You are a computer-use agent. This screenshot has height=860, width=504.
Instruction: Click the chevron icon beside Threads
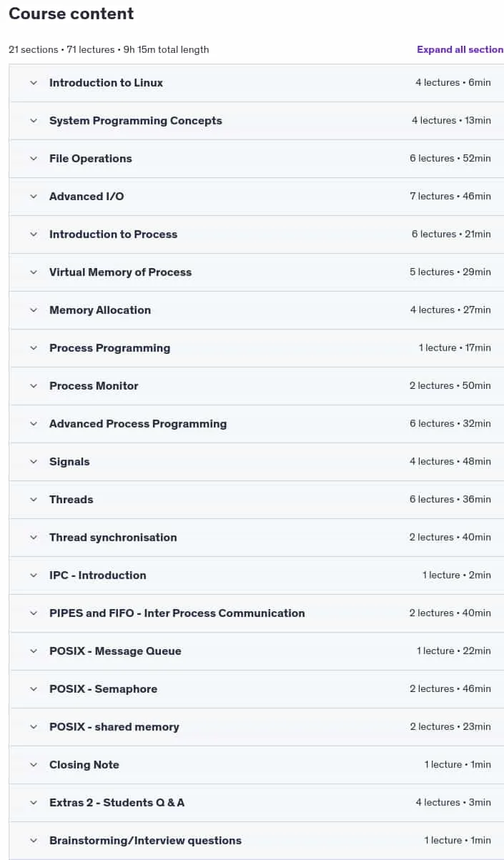(x=33, y=500)
